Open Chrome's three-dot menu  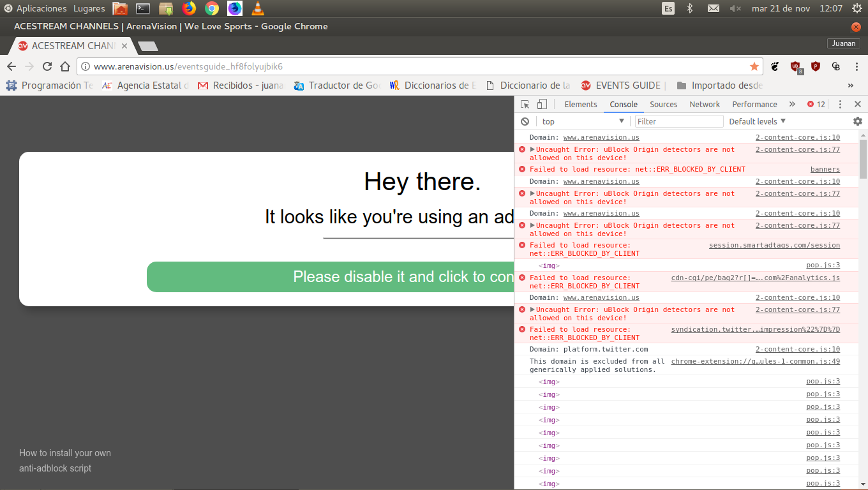pos(857,66)
